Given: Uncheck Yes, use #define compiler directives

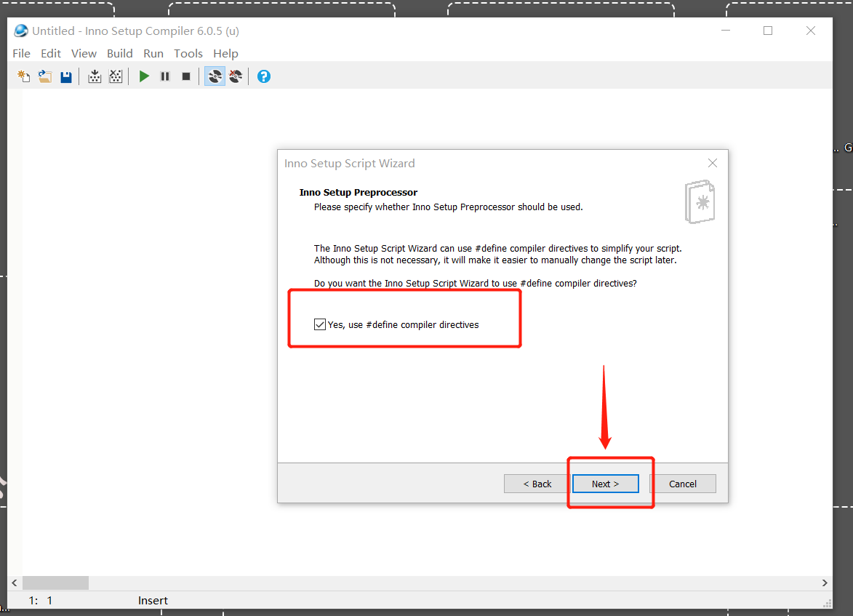Looking at the screenshot, I should (320, 325).
